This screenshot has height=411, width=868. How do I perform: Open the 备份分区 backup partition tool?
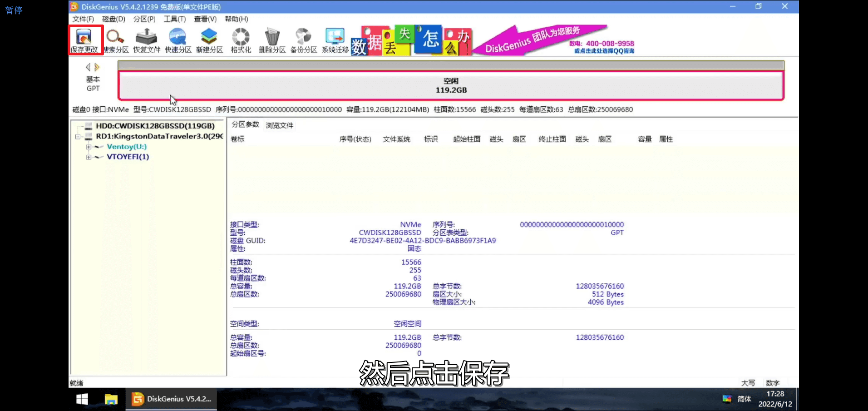pyautogui.click(x=303, y=40)
